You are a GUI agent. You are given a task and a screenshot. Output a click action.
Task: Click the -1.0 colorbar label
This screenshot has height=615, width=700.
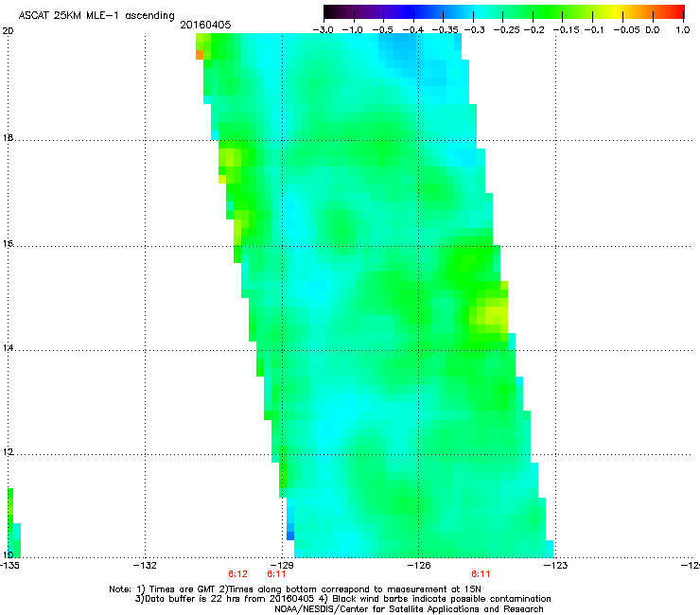click(352, 30)
